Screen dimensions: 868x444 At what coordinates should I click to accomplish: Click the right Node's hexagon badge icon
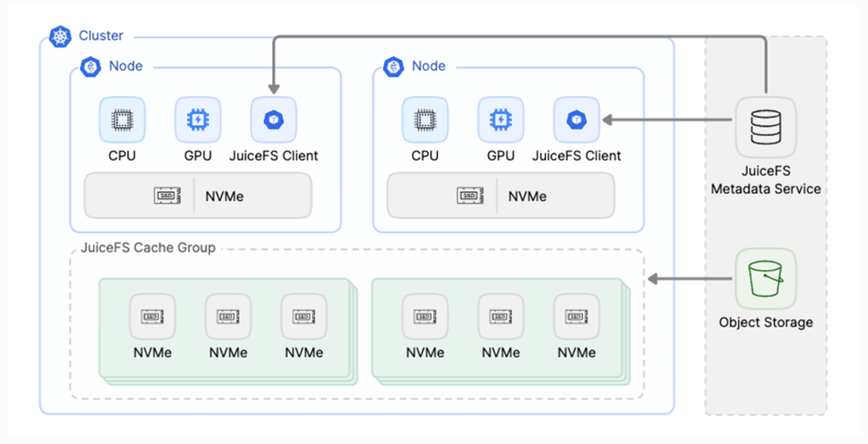(x=394, y=67)
